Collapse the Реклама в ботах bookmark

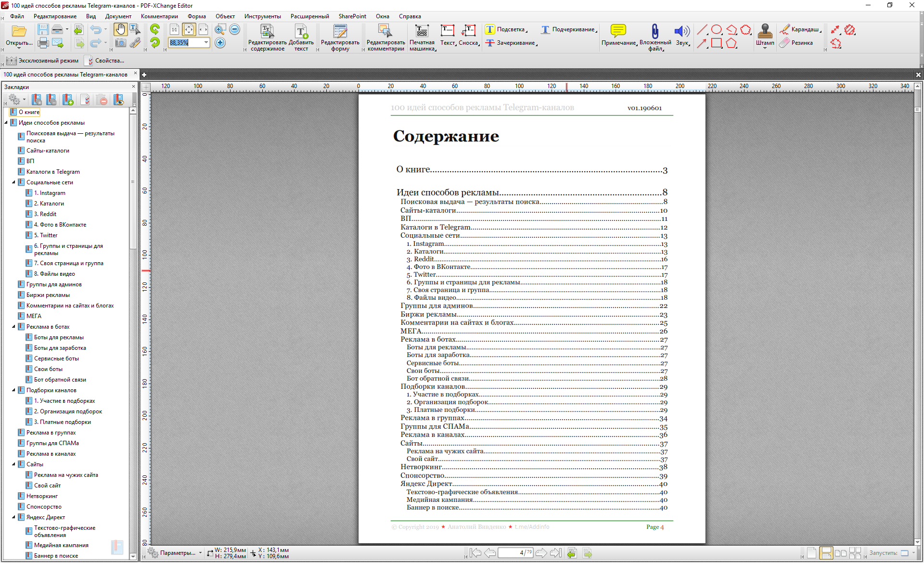(x=13, y=327)
